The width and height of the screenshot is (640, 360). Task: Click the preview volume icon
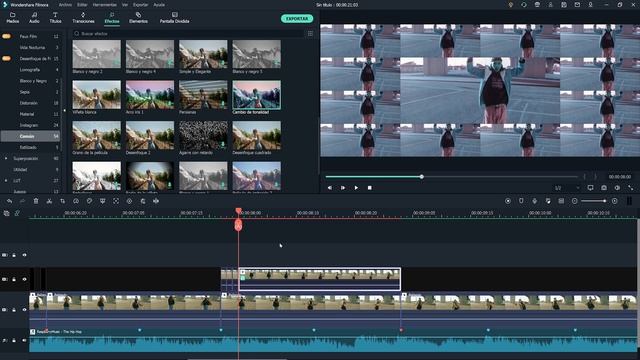617,188
